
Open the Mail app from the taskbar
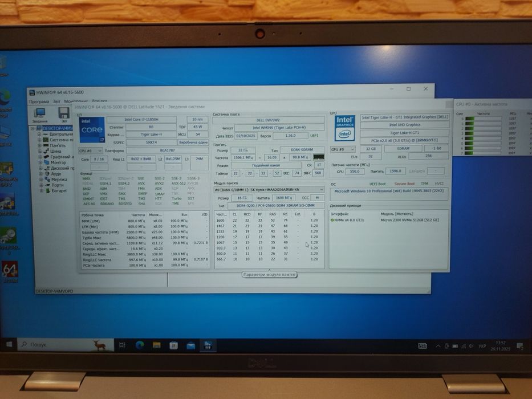190,346
